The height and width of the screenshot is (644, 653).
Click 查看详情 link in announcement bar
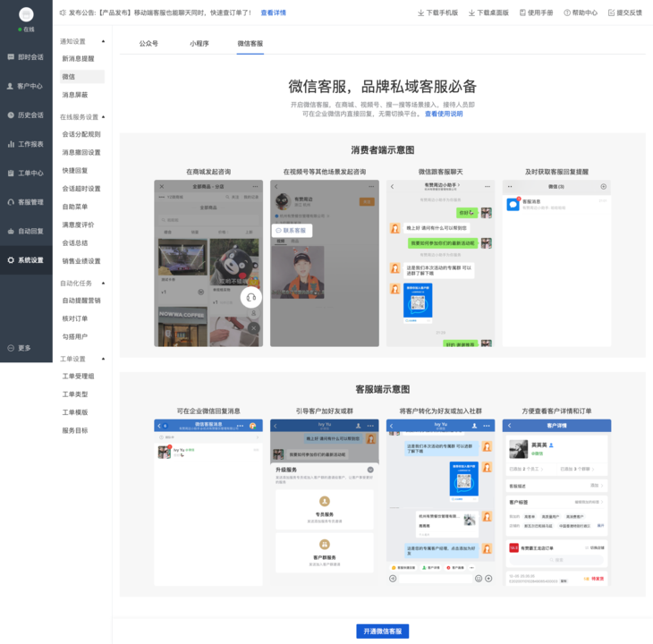point(273,13)
